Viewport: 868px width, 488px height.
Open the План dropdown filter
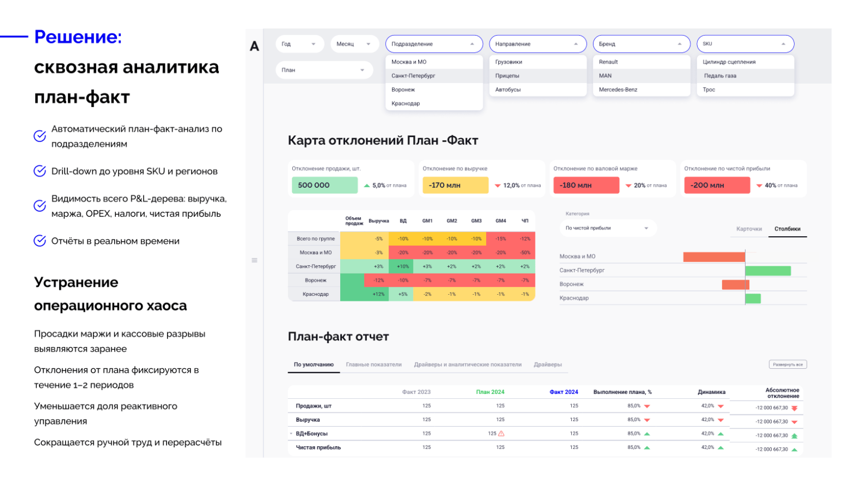pyautogui.click(x=324, y=70)
